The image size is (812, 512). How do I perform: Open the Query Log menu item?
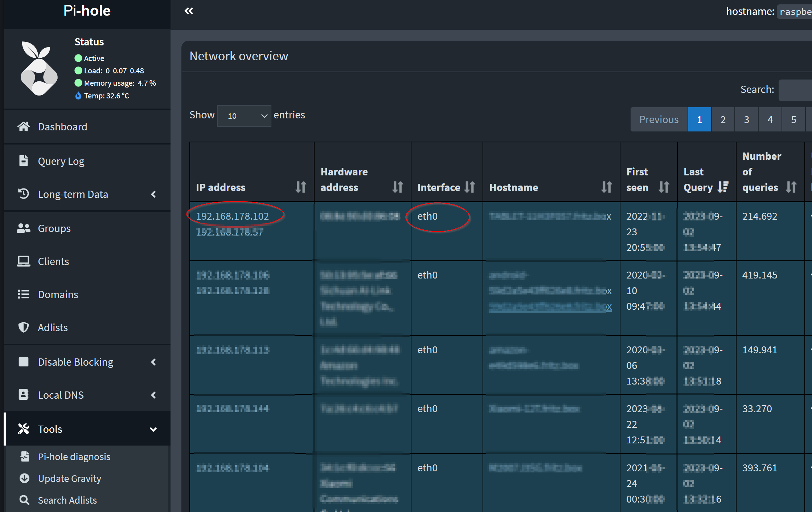pyautogui.click(x=87, y=161)
